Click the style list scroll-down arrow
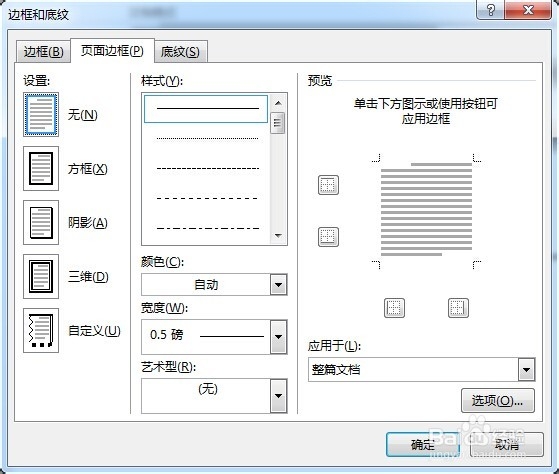 (278, 236)
